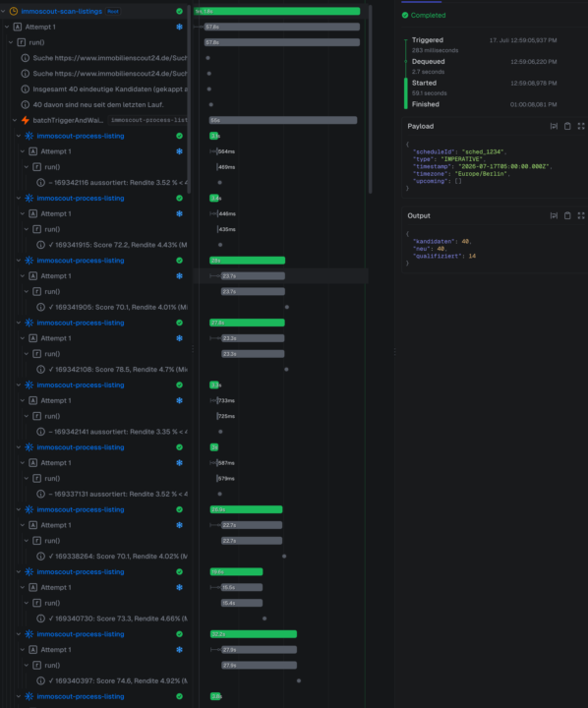The image size is (588, 708).
Task: Click the gray 56s batchTriggerAndWait bar
Action: point(283,120)
